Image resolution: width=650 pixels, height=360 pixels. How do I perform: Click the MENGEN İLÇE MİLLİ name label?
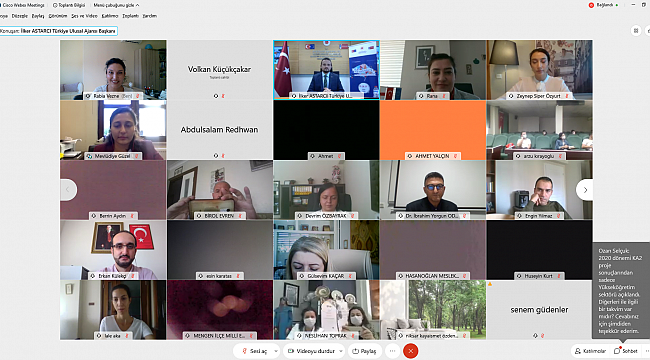(219, 336)
